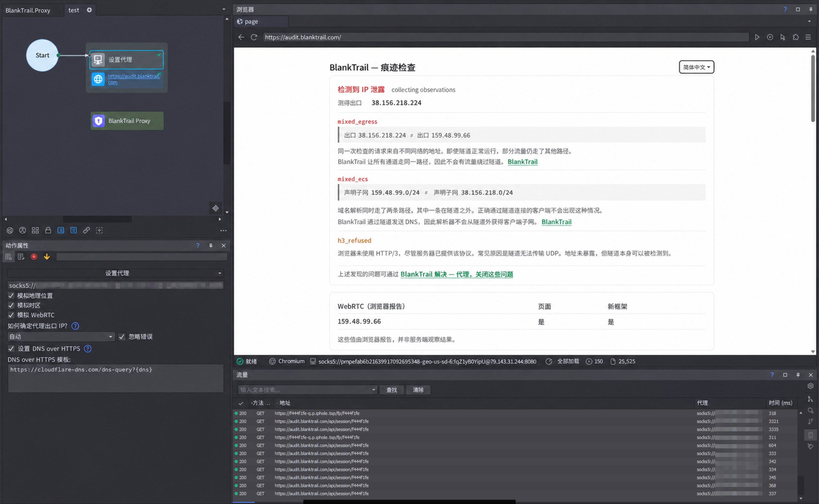Click the 查找 search button
819x504 pixels.
[x=392, y=390]
